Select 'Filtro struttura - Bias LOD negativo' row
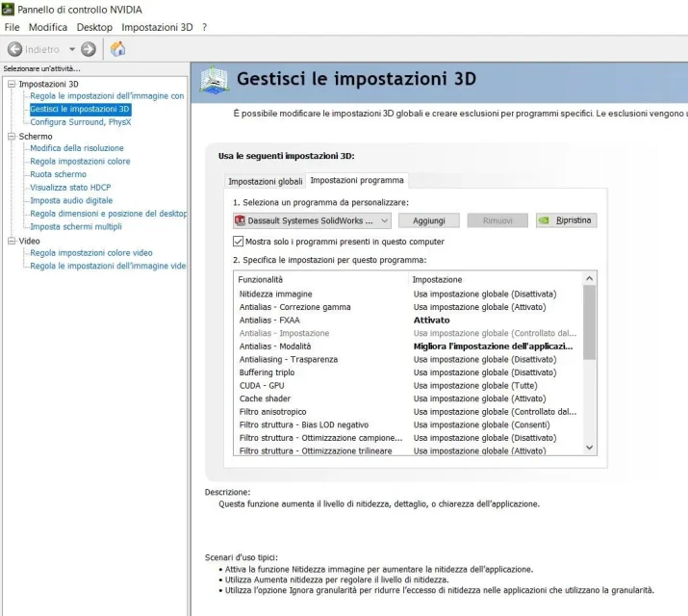This screenshot has width=688, height=616. 408,424
